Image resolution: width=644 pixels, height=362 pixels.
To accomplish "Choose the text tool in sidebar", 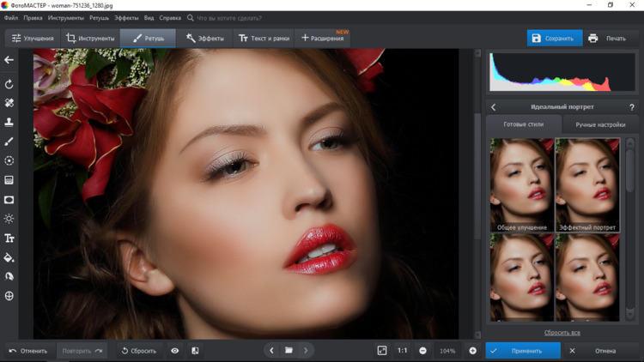I will pyautogui.click(x=9, y=238).
